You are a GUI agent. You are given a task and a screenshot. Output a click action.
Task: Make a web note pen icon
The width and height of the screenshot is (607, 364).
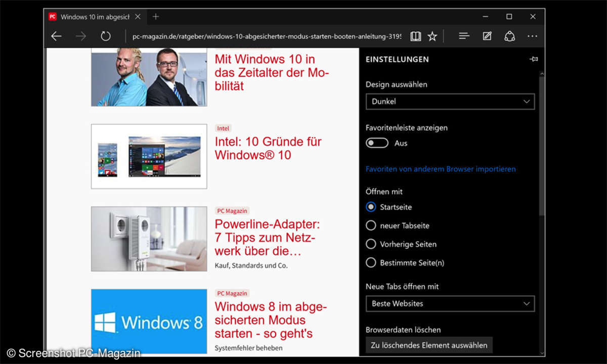[487, 36]
